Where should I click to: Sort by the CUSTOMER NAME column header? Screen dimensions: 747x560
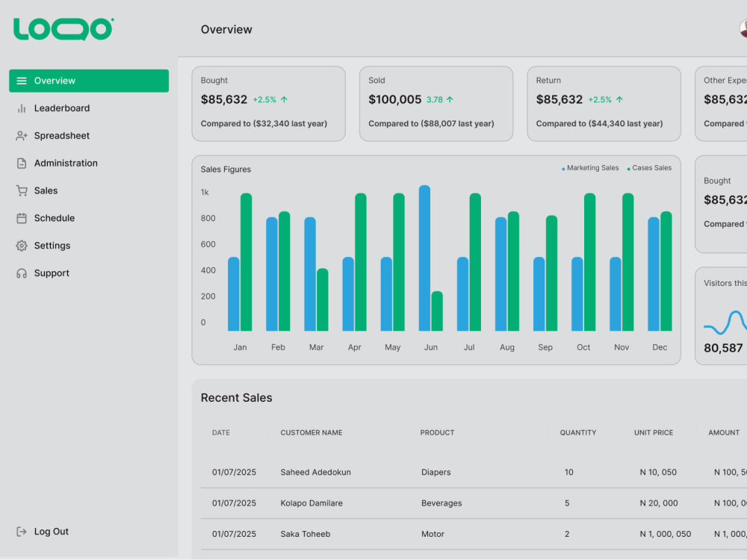tap(311, 432)
